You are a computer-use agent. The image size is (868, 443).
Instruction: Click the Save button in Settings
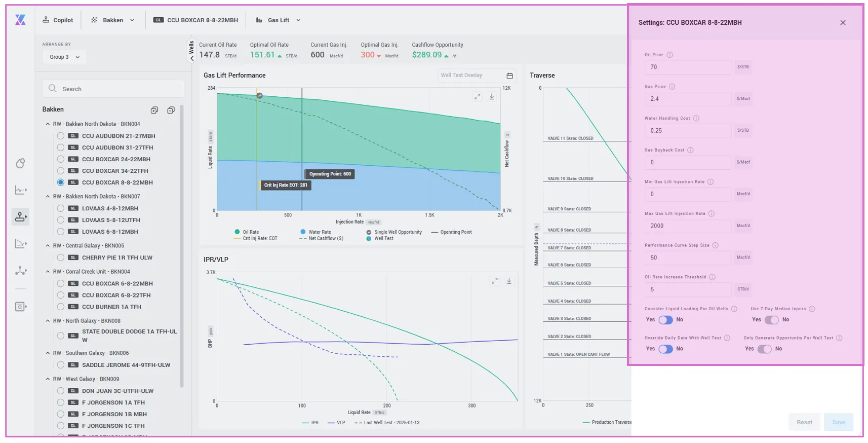(x=839, y=422)
